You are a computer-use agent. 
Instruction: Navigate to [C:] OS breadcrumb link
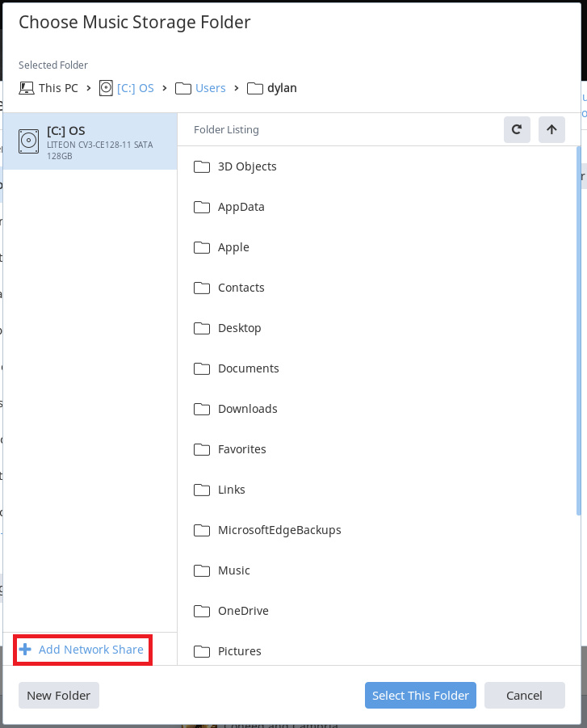pyautogui.click(x=135, y=88)
